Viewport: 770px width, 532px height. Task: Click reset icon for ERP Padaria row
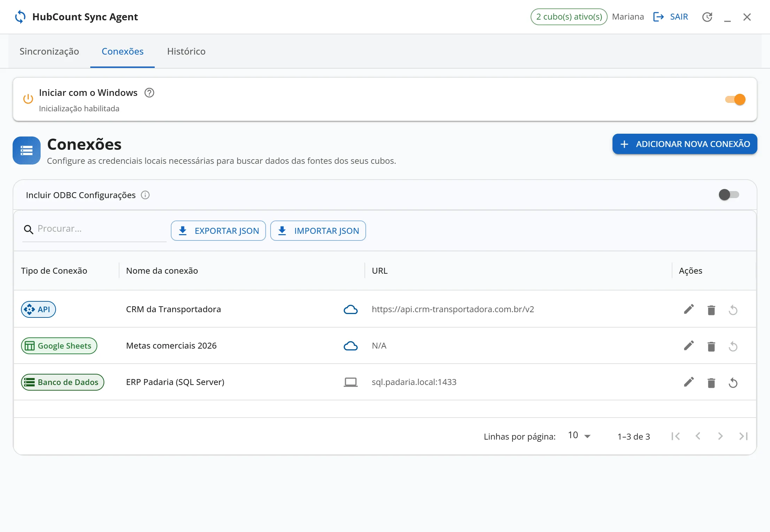(733, 383)
